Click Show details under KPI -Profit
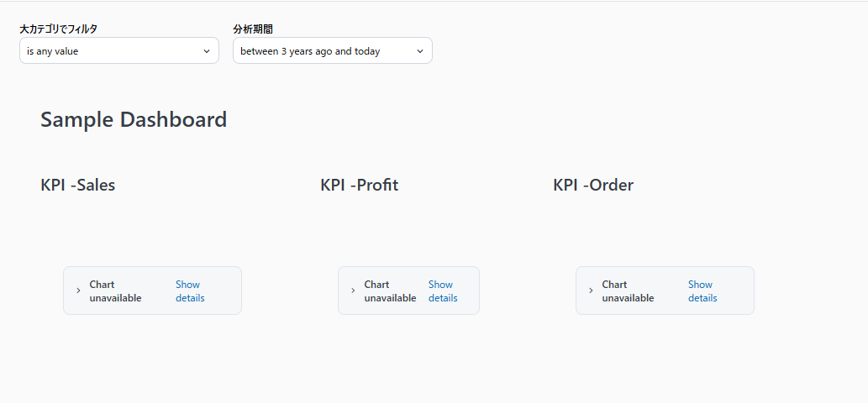Viewport: 868px width, 403px height. point(443,290)
